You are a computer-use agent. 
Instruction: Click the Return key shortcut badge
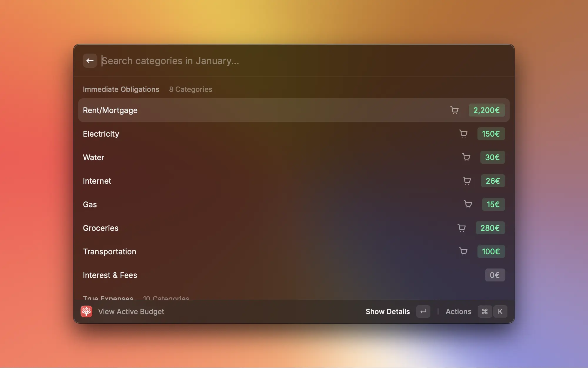click(423, 311)
